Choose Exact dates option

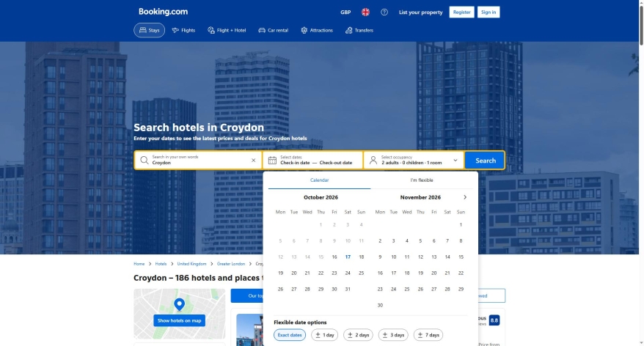tap(290, 335)
